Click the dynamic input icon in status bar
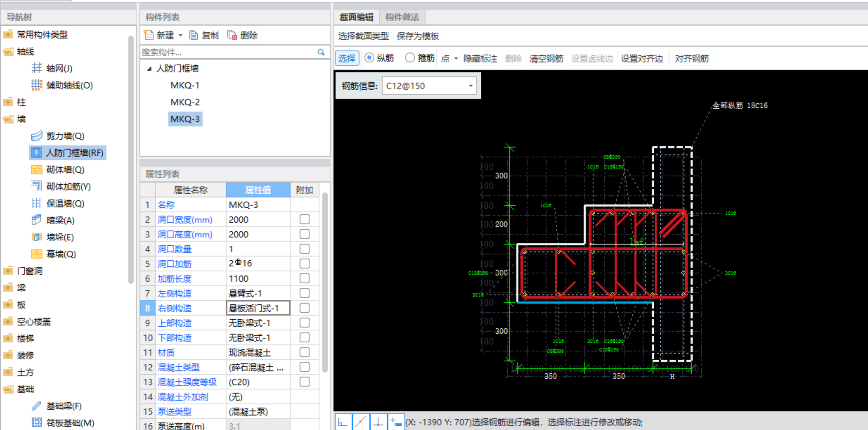This screenshot has width=868, height=430. (x=396, y=422)
